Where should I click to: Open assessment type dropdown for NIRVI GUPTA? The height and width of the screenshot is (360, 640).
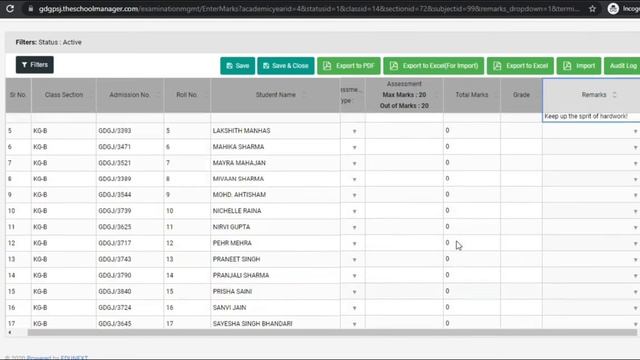point(354,227)
